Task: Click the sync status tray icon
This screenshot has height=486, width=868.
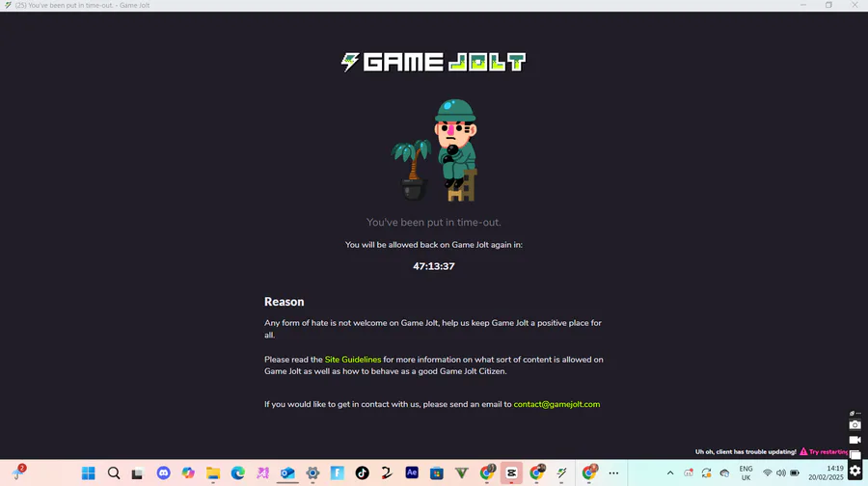Action: tap(706, 472)
